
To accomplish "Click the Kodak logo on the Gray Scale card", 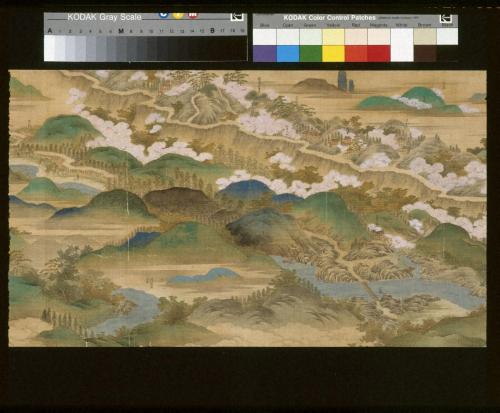I will [x=237, y=17].
